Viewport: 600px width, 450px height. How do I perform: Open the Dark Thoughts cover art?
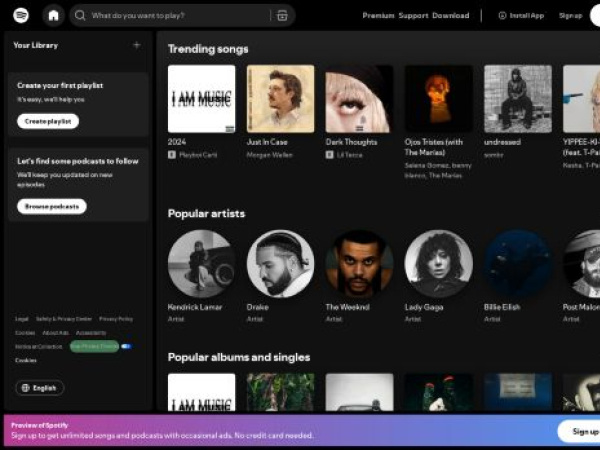(x=359, y=99)
